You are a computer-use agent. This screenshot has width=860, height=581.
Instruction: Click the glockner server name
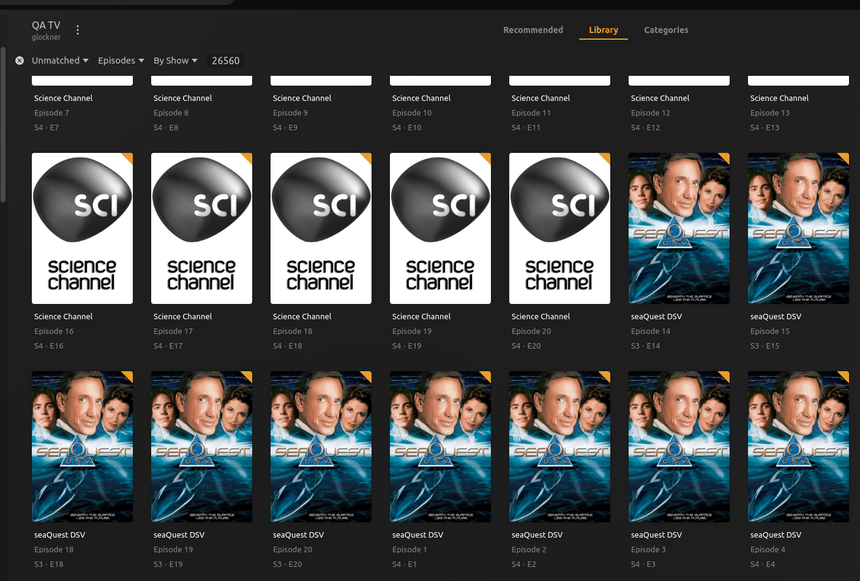tap(46, 37)
